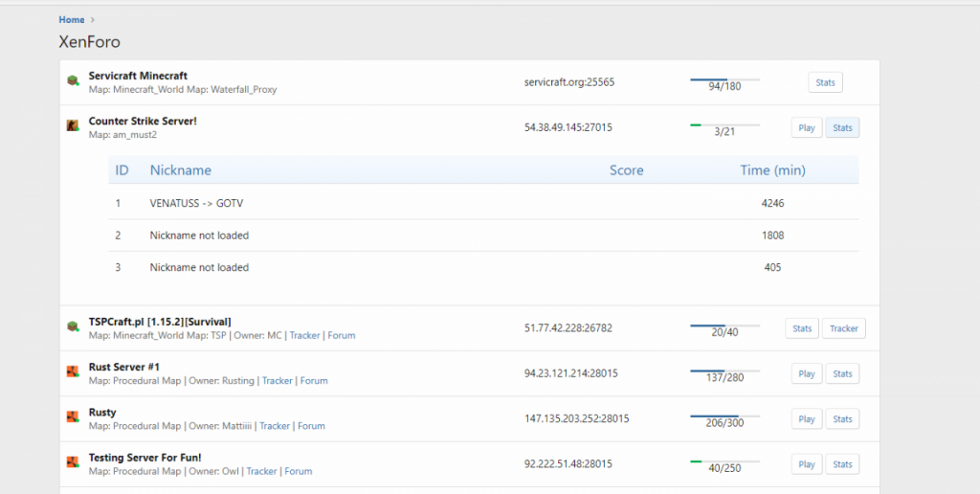The width and height of the screenshot is (980, 494).
Task: Click the Testing Server For Fun icon
Action: pos(73,462)
